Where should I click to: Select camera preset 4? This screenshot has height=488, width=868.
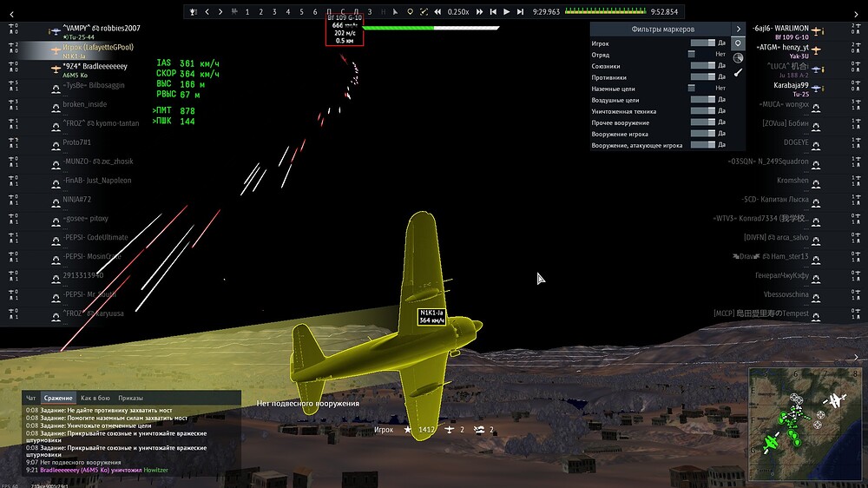[x=288, y=11]
